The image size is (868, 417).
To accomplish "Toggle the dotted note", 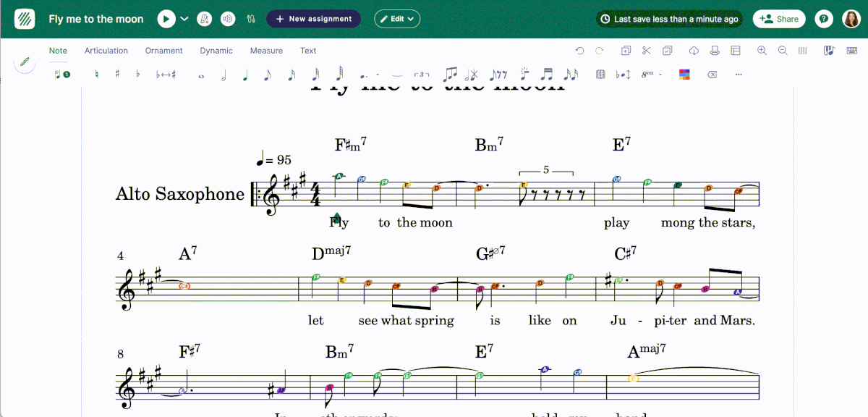I will 363,75.
